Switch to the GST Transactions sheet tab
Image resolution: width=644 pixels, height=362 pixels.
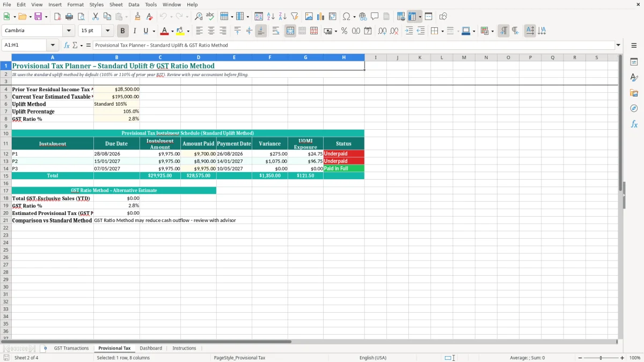71,348
